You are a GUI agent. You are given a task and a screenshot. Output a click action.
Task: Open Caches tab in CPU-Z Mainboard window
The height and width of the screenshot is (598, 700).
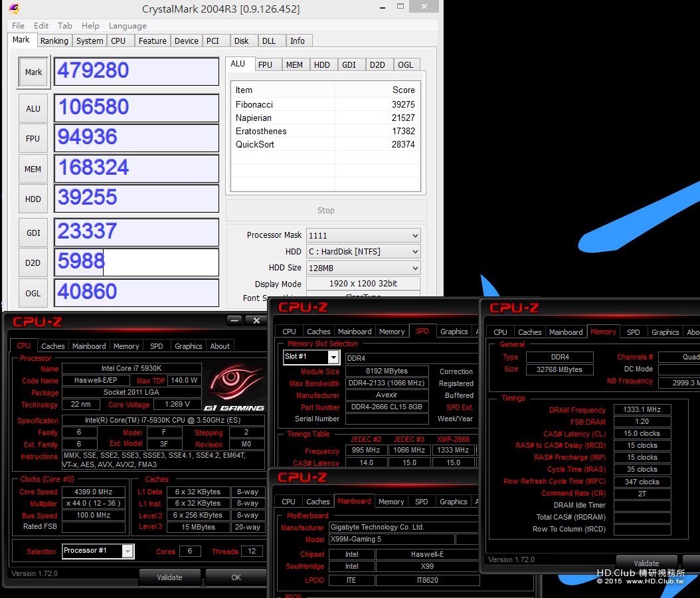coord(318,502)
